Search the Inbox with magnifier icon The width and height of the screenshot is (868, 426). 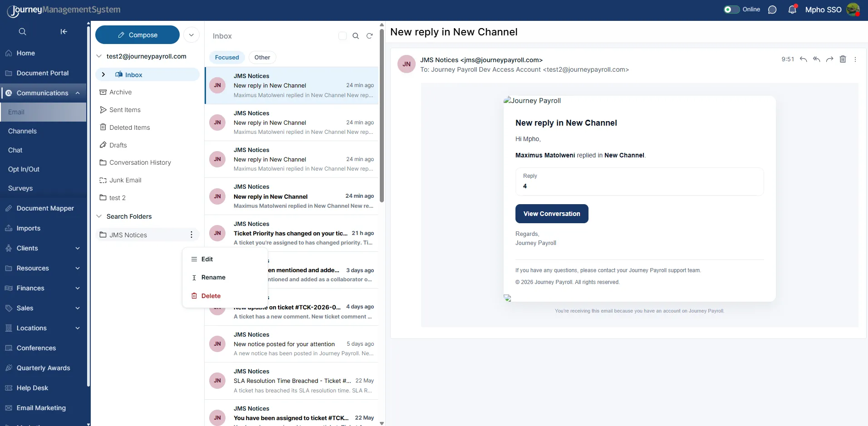pos(356,36)
